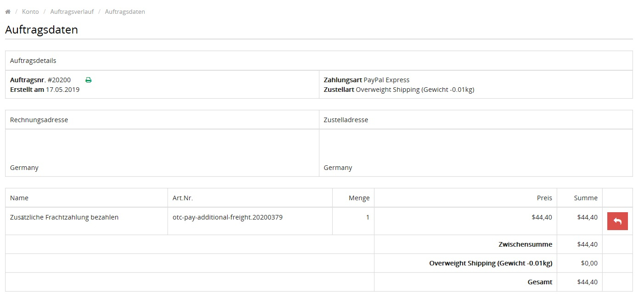
Task: Go to Auftragsverlauf in the breadcrumb
Action: coord(72,12)
